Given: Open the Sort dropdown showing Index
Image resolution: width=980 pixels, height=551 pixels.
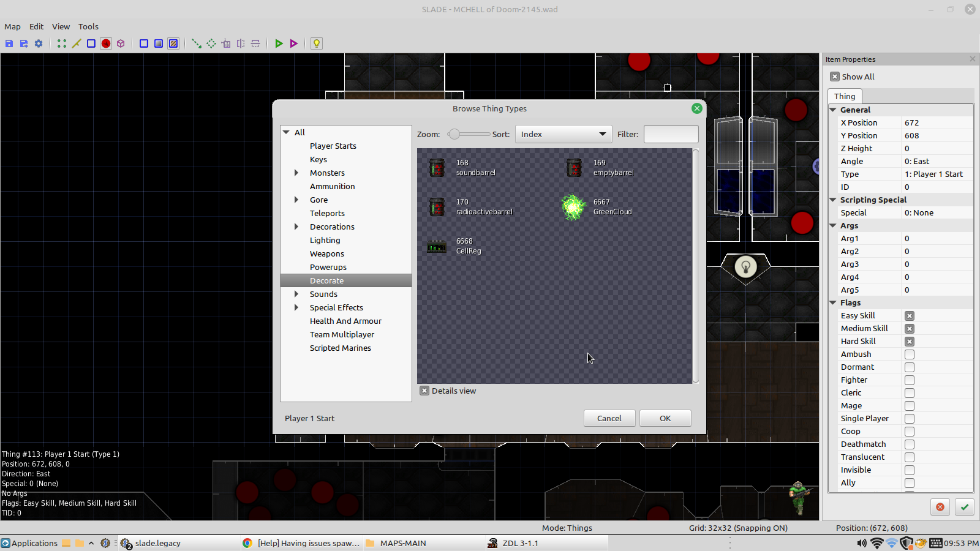Looking at the screenshot, I should tap(563, 134).
